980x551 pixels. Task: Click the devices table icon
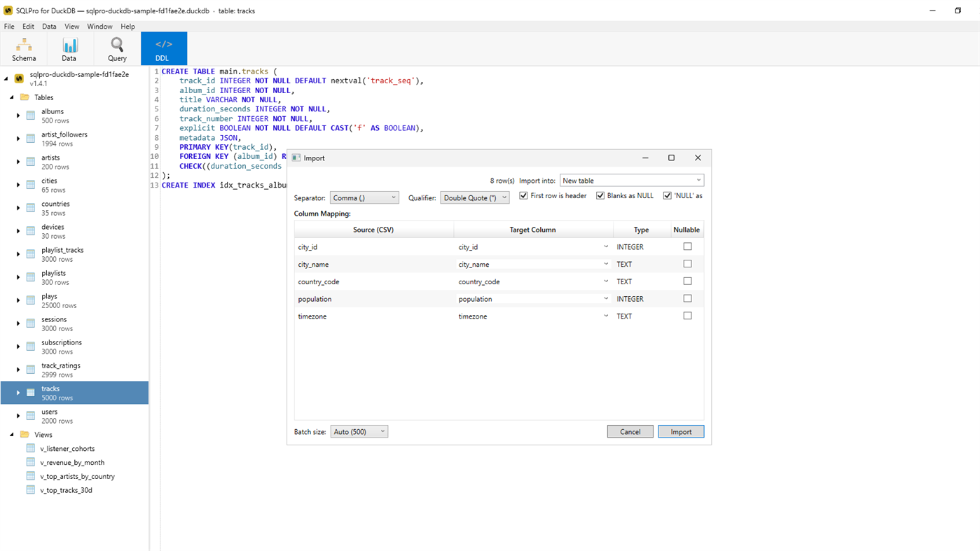[x=31, y=231]
